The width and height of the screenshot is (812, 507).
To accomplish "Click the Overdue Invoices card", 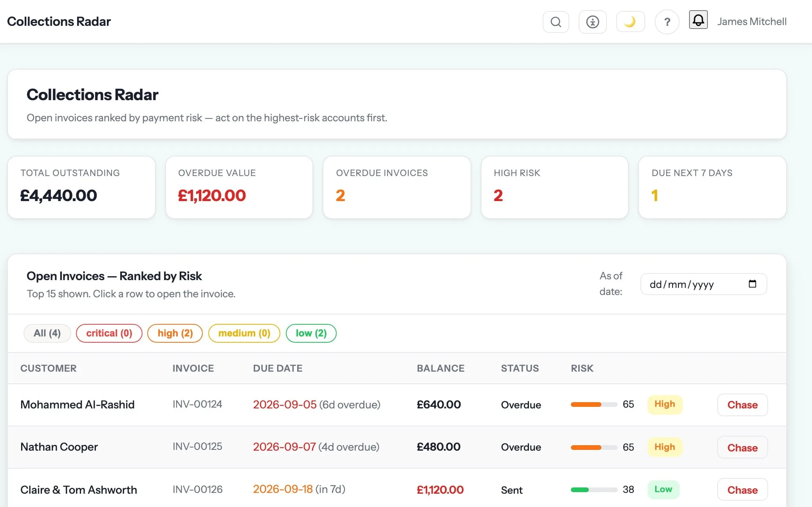I will (x=397, y=187).
